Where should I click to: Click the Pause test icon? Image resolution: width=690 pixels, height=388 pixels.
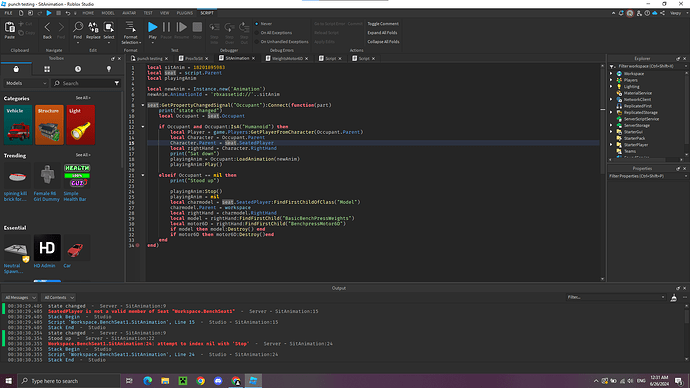pyautogui.click(x=166, y=27)
